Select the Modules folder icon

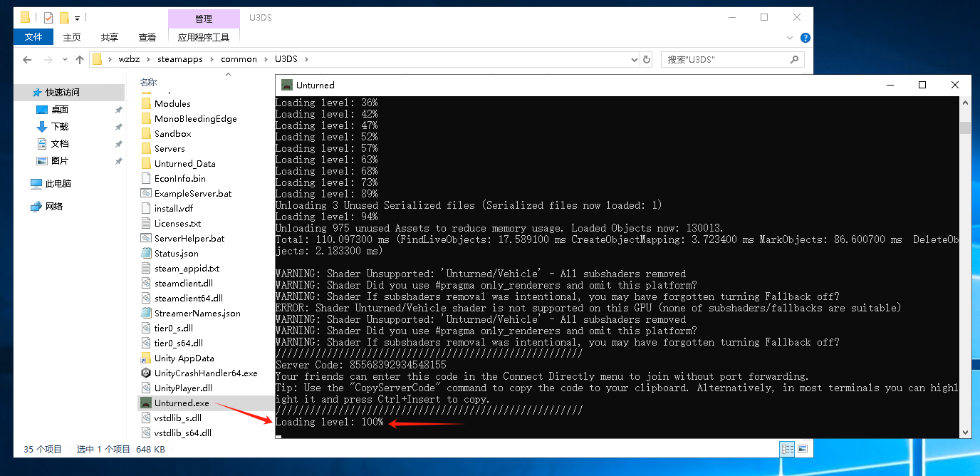point(146,103)
